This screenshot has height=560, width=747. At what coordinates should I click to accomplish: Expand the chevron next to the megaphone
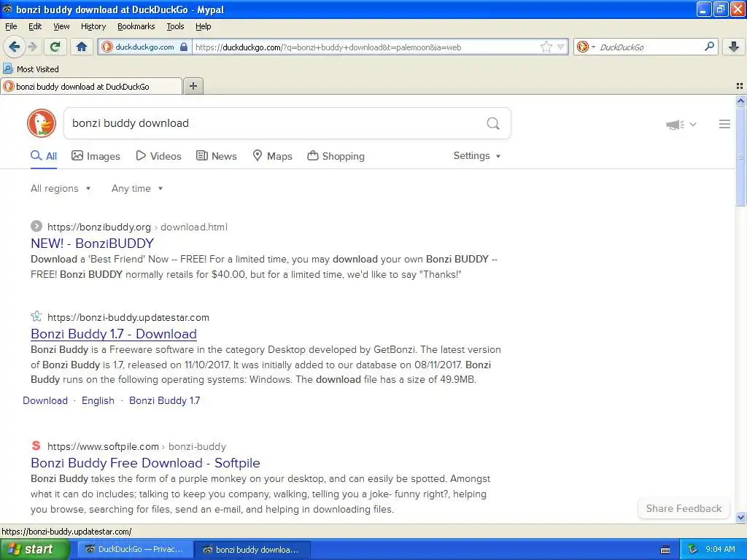pyautogui.click(x=693, y=124)
